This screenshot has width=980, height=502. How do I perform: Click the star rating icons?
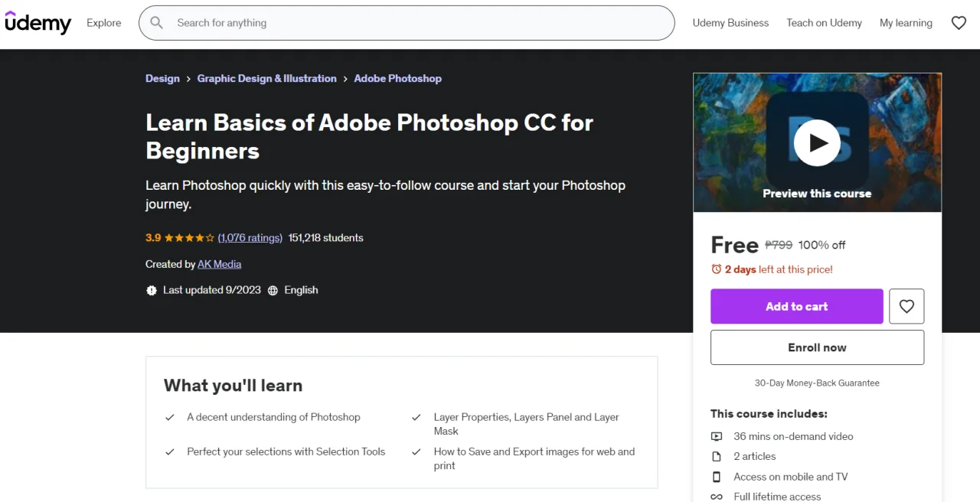click(189, 238)
